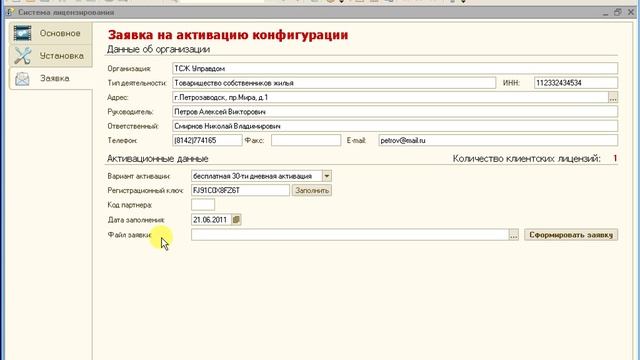Click the Руководитель name field
The width and height of the screenshot is (640, 360).
(395, 111)
